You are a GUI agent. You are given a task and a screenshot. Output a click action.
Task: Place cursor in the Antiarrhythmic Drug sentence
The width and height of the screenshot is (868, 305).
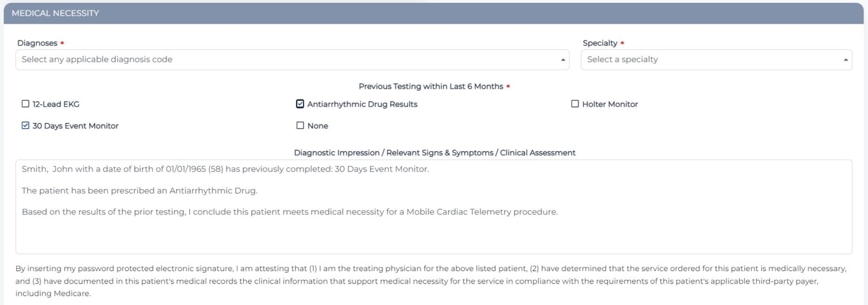[139, 191]
